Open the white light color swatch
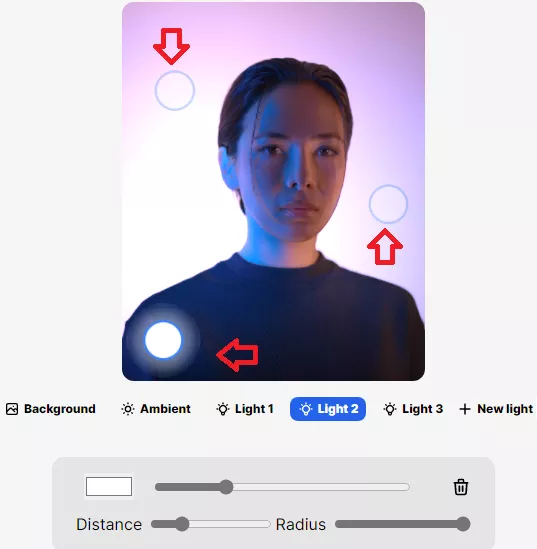The height and width of the screenshot is (549, 537). click(109, 486)
